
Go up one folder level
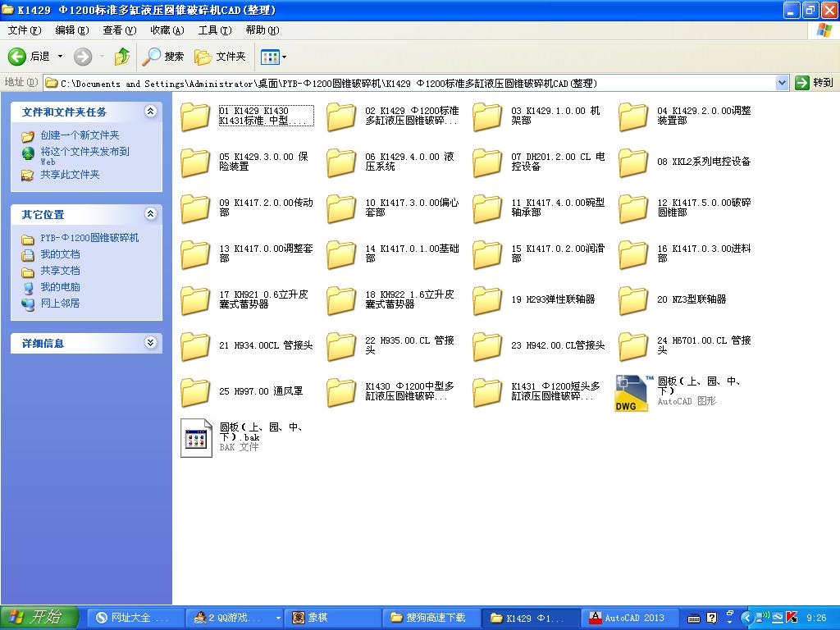[121, 56]
